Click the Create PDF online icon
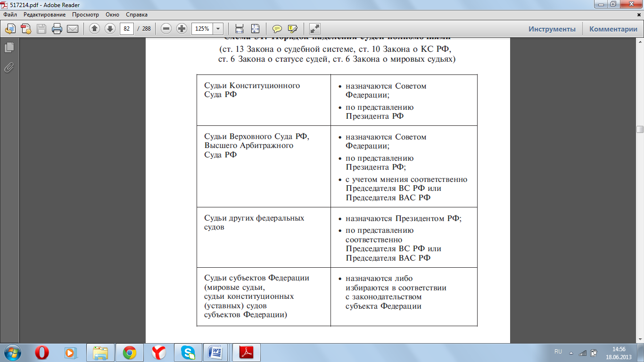Screen dimensions: 644x362 click(x=10, y=29)
